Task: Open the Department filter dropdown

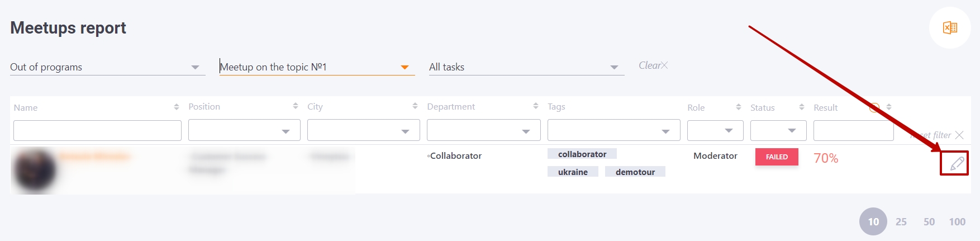Action: pos(483,131)
